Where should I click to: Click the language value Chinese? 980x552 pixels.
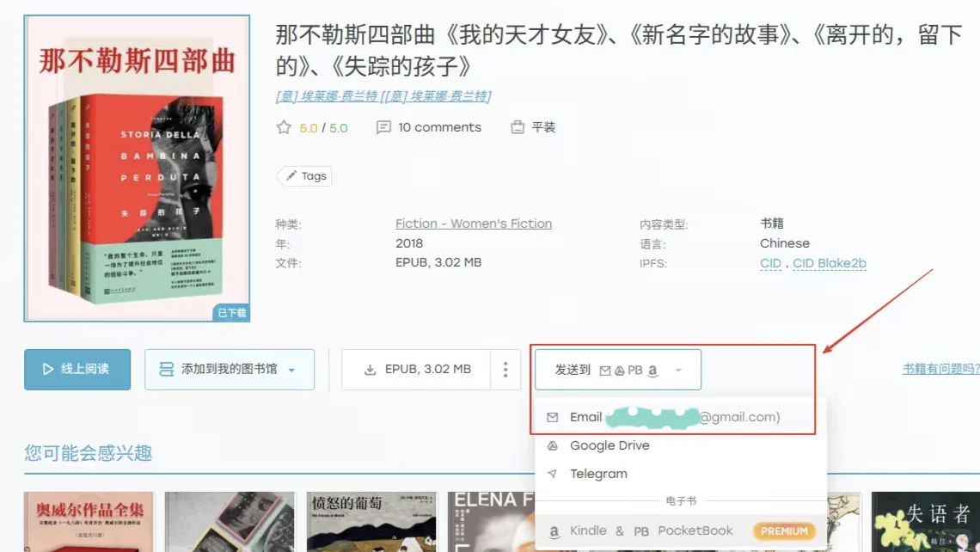[x=785, y=243]
